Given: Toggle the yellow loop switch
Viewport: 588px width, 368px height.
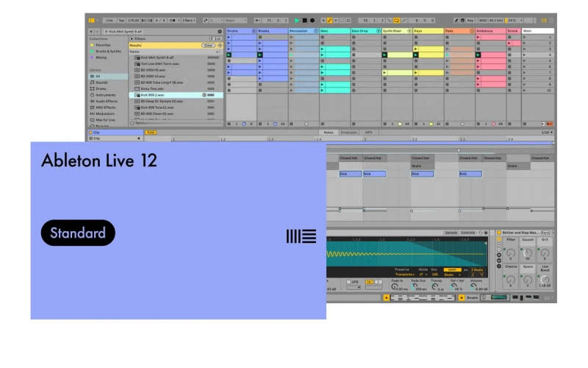Looking at the screenshot, I should [x=396, y=21].
